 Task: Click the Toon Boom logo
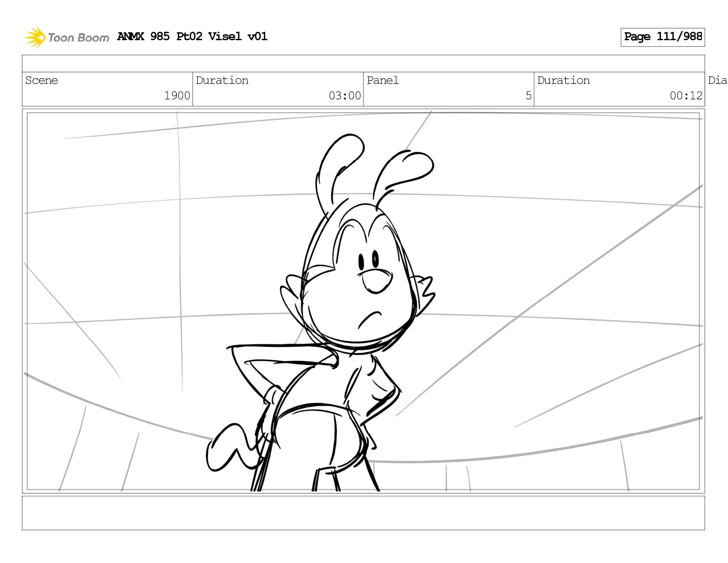tap(66, 37)
